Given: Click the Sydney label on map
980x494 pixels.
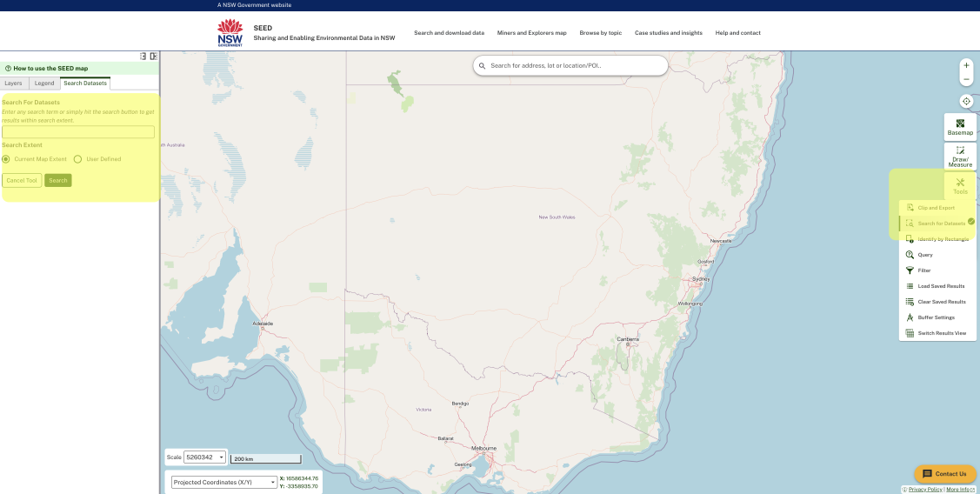Looking at the screenshot, I should (701, 279).
